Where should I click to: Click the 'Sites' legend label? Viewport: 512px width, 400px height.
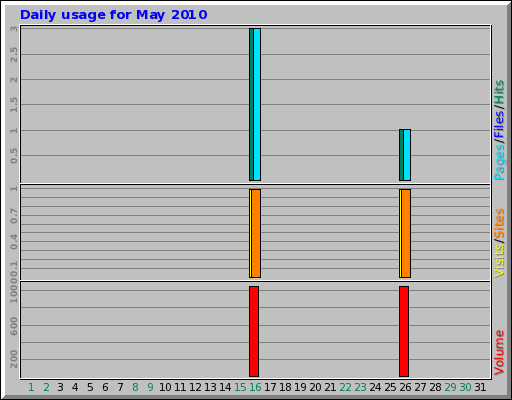coord(499,223)
